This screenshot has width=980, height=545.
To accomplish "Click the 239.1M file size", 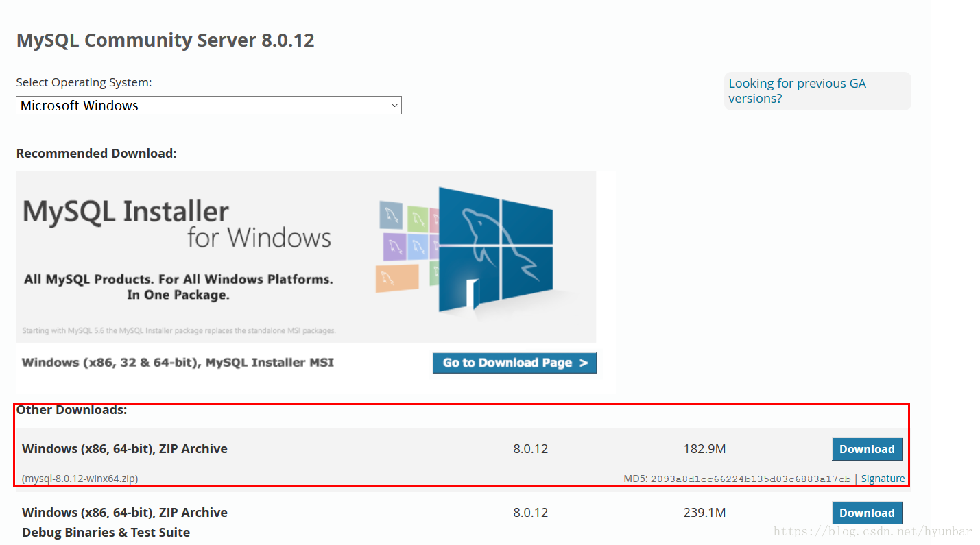I will [x=704, y=513].
